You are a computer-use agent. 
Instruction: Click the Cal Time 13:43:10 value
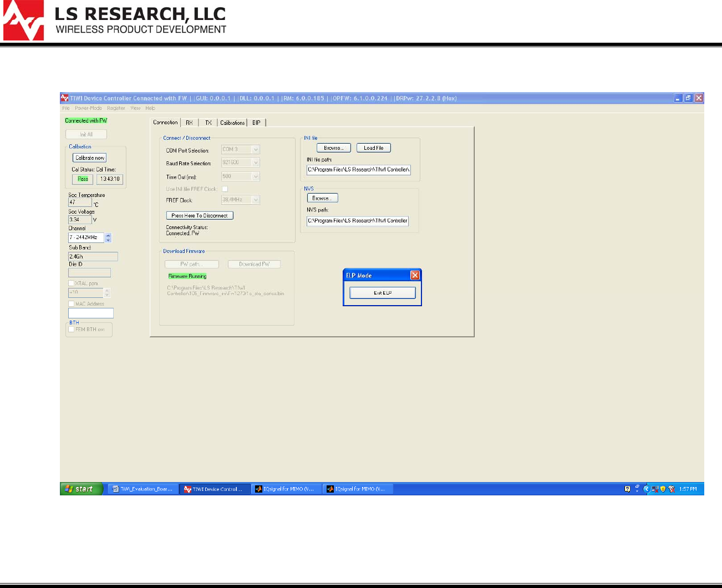click(110, 179)
